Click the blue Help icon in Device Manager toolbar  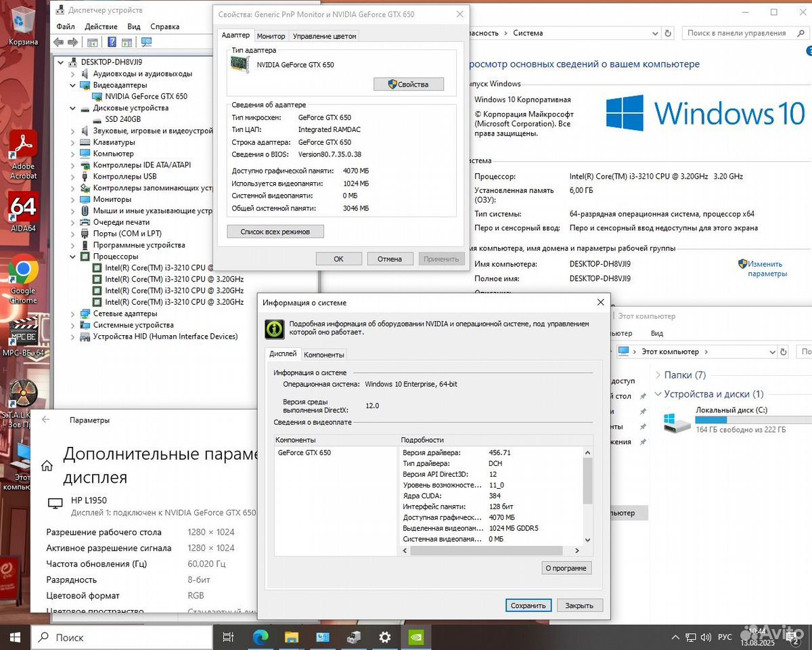112,42
